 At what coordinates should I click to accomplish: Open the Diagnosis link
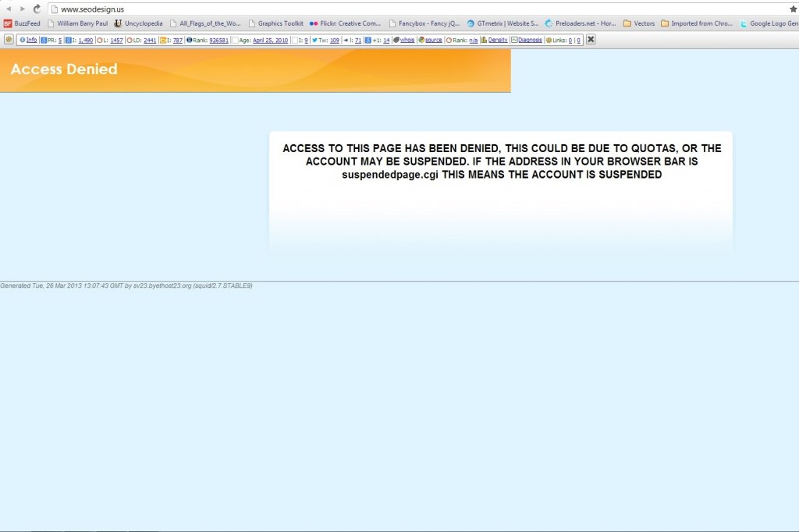pos(530,40)
